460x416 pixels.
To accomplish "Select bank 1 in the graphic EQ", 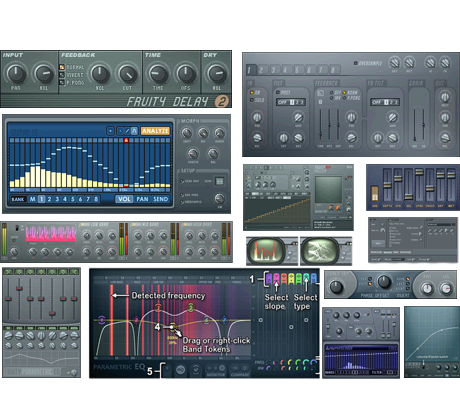I will point(41,199).
